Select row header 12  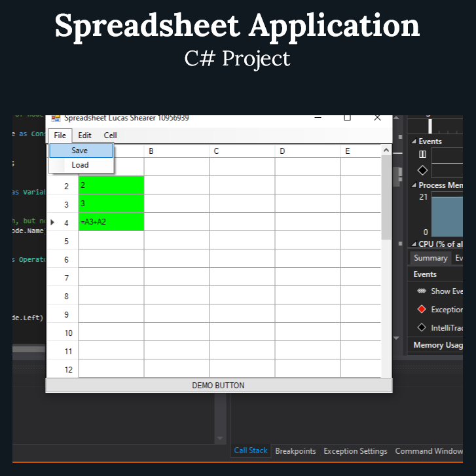point(63,369)
